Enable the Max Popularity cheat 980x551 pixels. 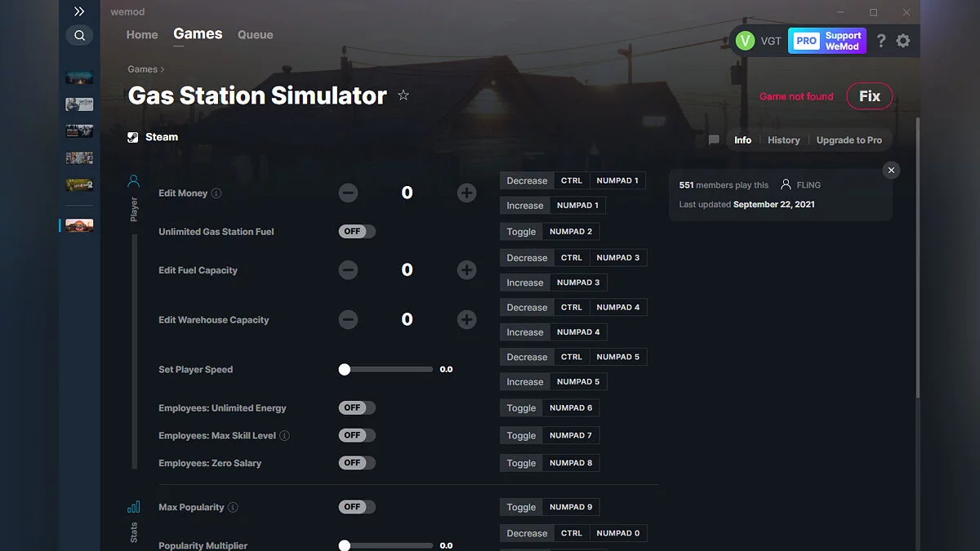356,506
